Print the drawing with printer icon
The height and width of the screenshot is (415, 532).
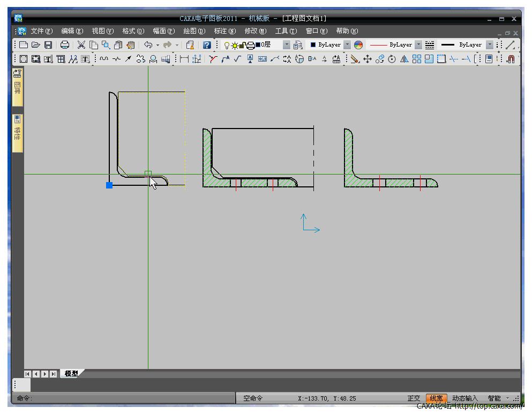(64, 45)
